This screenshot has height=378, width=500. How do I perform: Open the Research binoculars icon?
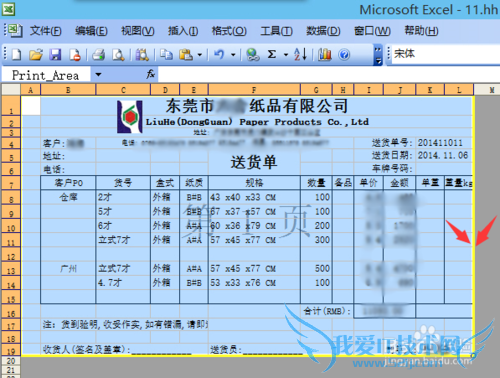click(x=142, y=54)
